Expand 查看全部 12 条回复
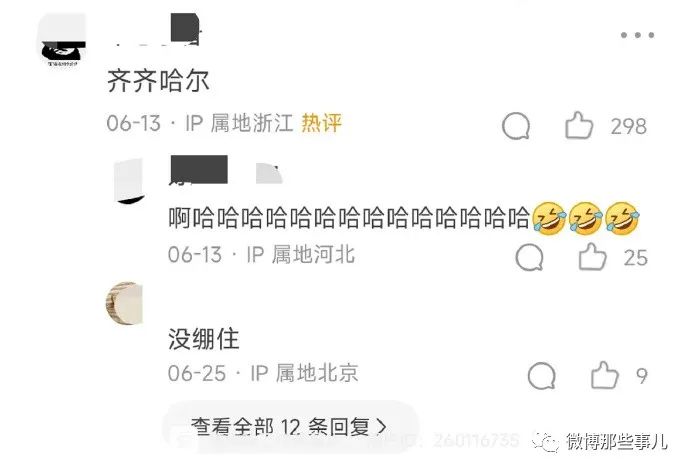 289,427
